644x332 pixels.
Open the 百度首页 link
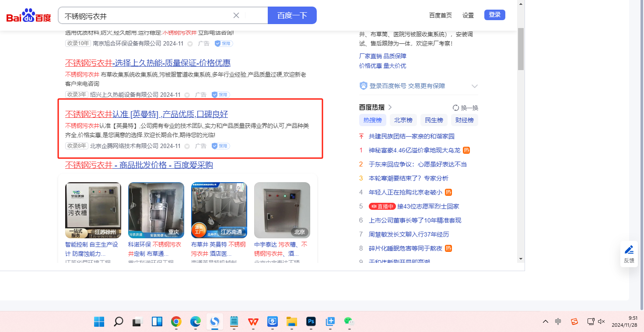click(441, 15)
